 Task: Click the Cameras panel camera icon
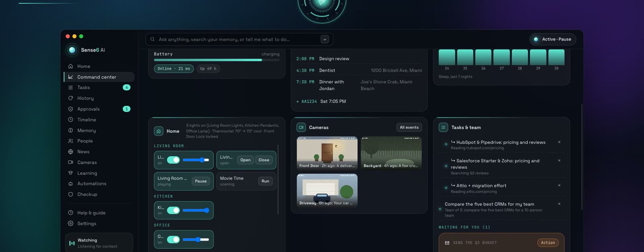[x=301, y=127]
